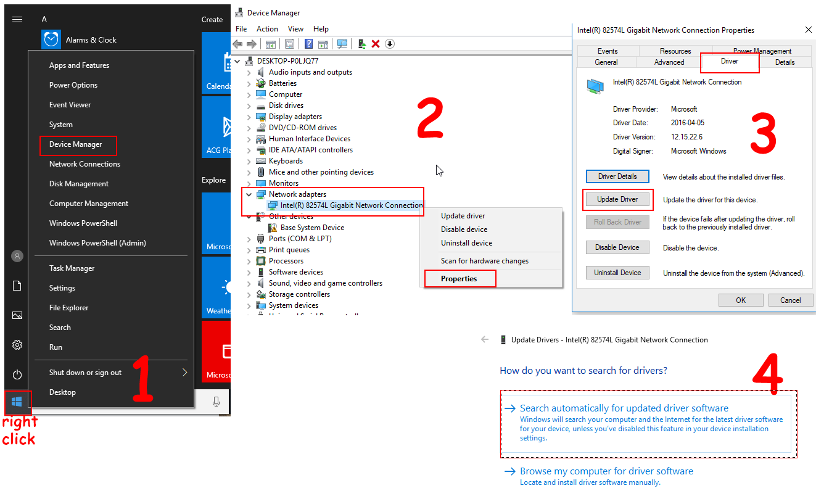The width and height of the screenshot is (816, 504).
Task: Click the Properties sheet toolbar icon
Action: click(x=289, y=44)
